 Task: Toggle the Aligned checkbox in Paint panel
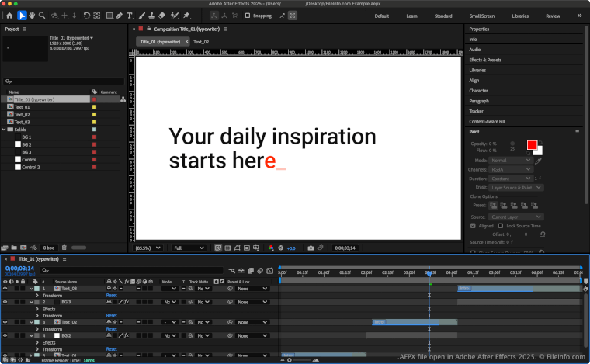[x=474, y=226]
